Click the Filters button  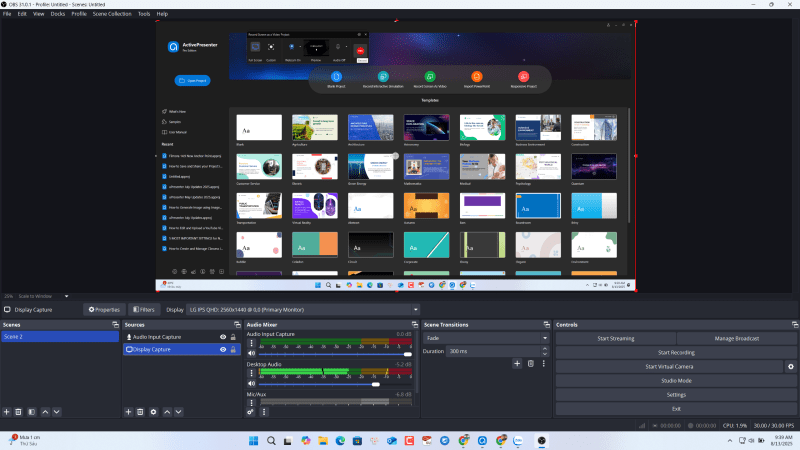click(x=141, y=310)
